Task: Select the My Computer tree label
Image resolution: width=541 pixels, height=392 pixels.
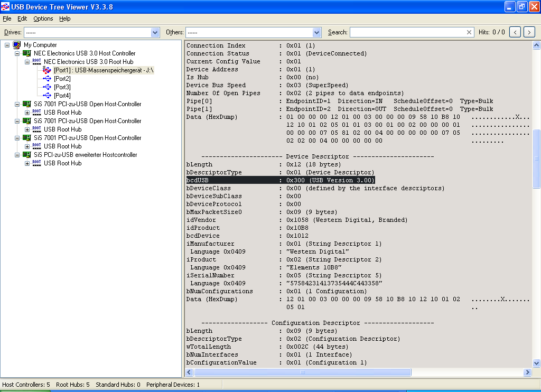Action: tap(40, 45)
